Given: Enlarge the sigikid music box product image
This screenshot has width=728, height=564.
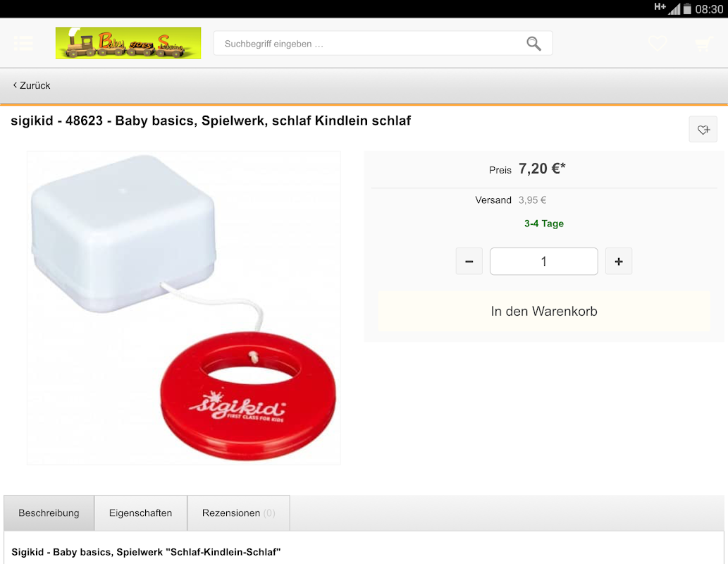Looking at the screenshot, I should click(184, 307).
